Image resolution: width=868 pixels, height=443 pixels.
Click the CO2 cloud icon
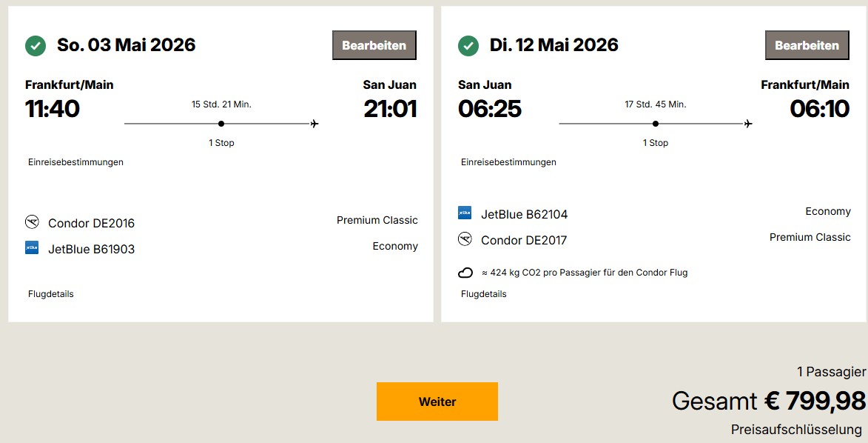pos(465,273)
